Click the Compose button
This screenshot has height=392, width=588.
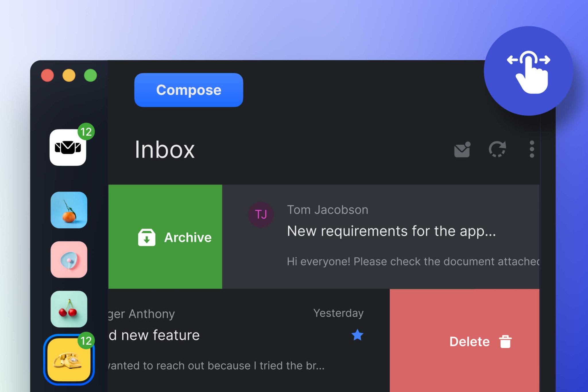coord(188,90)
